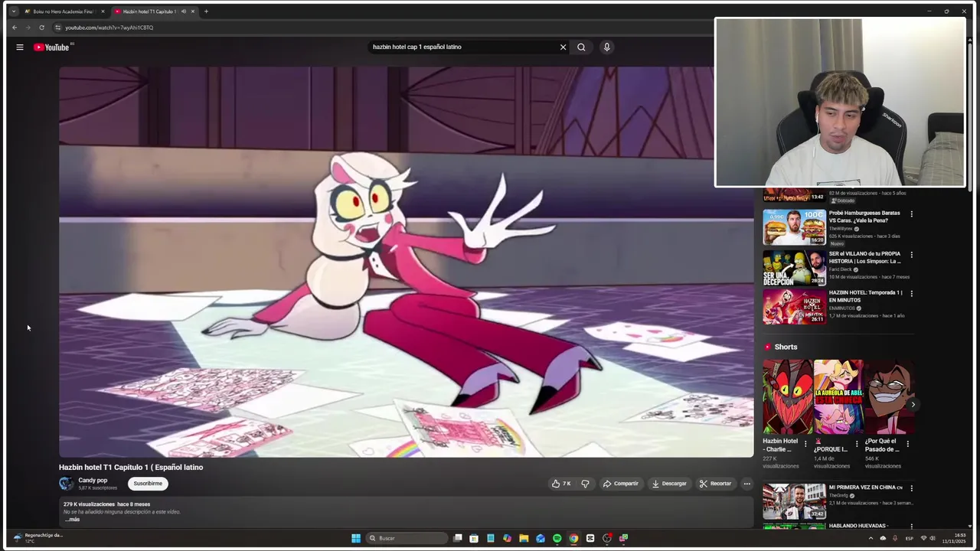Screen dimensions: 980x551
Task: Click the Shorts section heading
Action: pyautogui.click(x=786, y=347)
